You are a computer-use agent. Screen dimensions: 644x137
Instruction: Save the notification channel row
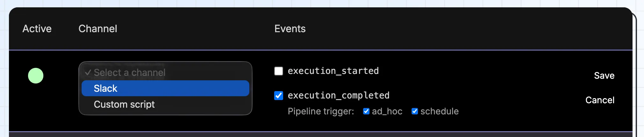[x=604, y=76]
